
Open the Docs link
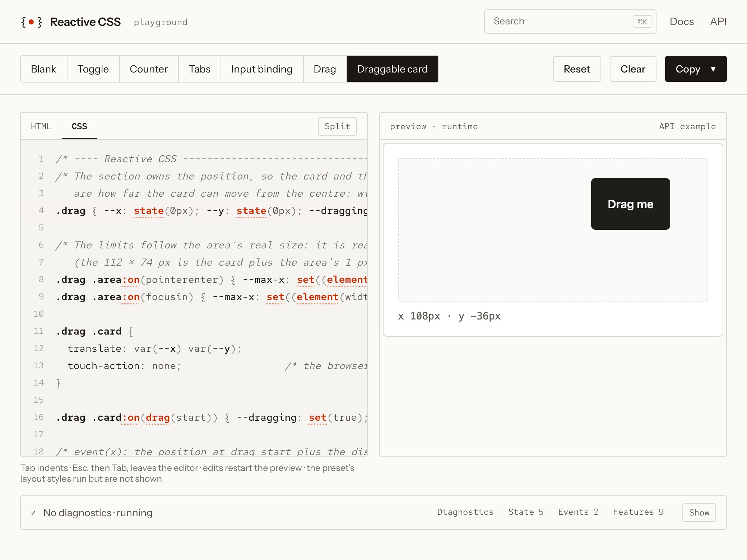click(x=682, y=22)
